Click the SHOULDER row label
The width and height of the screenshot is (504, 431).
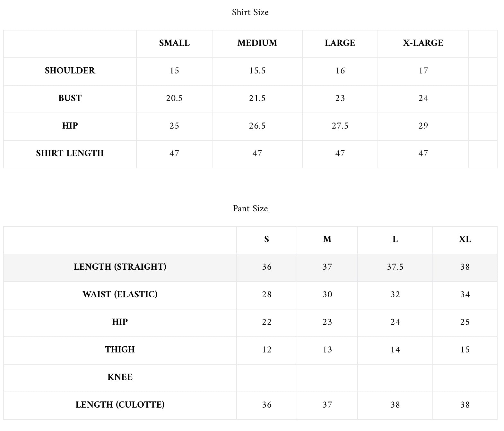click(70, 71)
